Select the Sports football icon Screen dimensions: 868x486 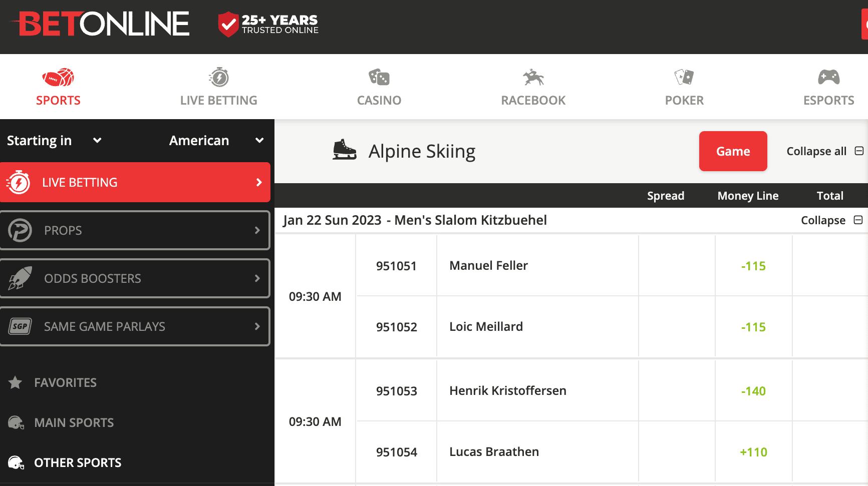pyautogui.click(x=58, y=78)
